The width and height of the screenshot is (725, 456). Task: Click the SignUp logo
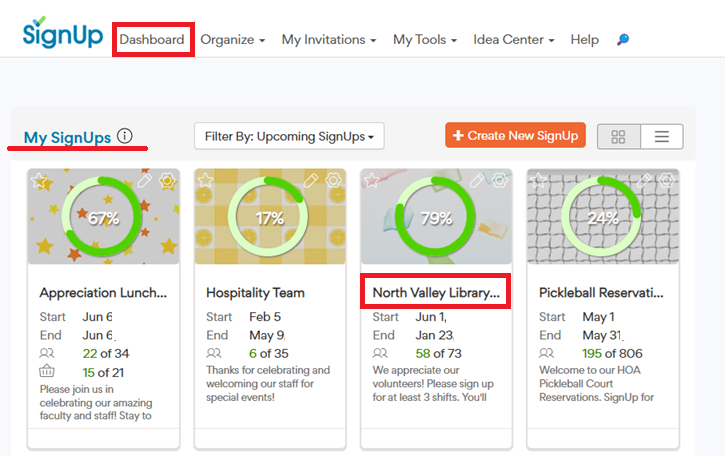(63, 32)
